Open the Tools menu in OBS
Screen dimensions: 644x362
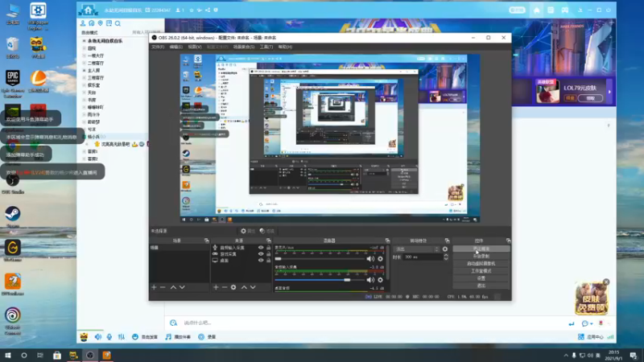click(x=266, y=47)
